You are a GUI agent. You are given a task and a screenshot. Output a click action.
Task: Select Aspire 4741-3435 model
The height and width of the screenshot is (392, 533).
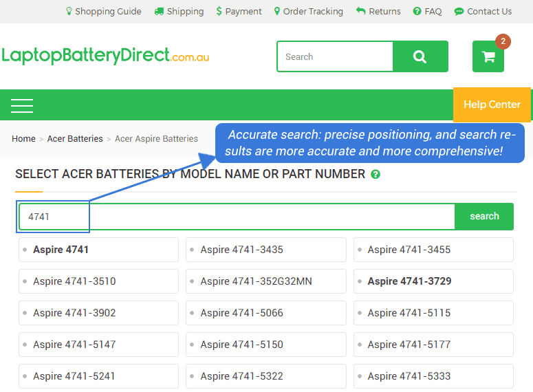click(266, 250)
